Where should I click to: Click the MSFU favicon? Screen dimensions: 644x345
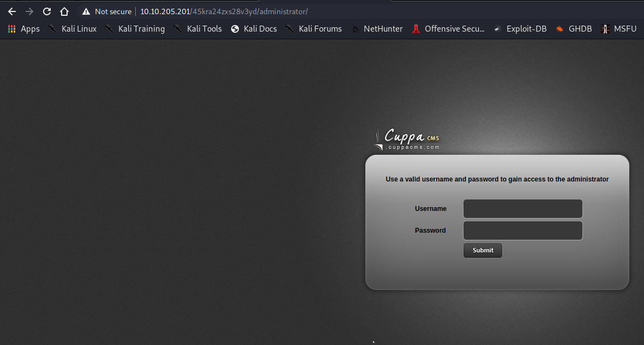(605, 29)
